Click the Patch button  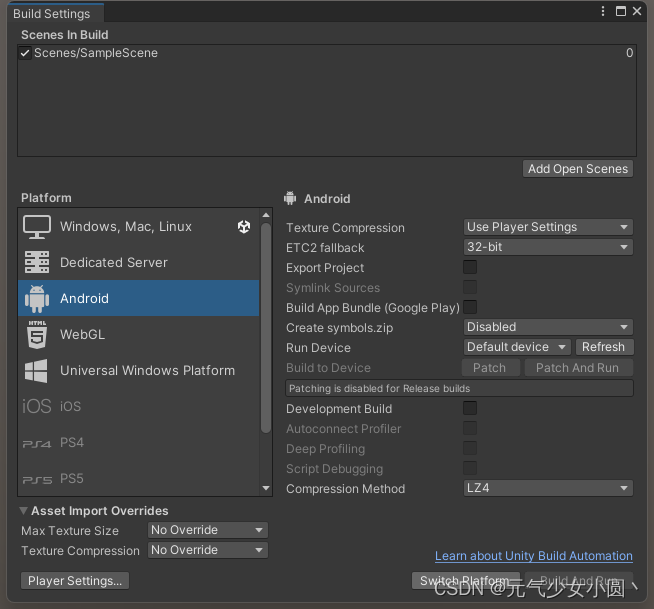490,368
